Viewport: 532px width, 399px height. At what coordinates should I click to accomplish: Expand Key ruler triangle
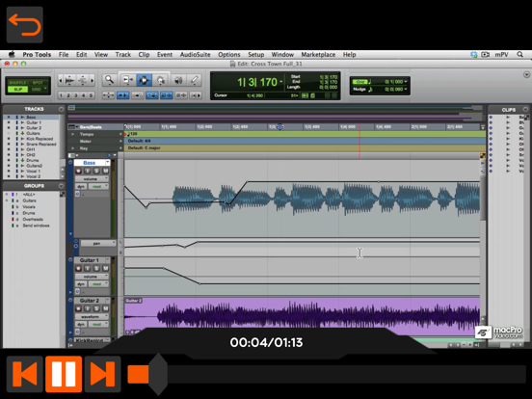72,148
